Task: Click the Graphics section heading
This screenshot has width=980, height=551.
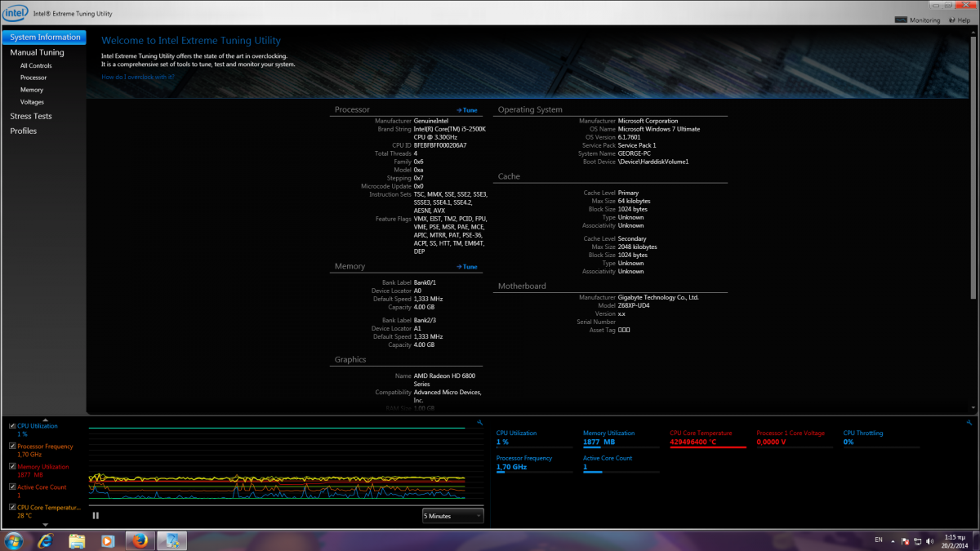Action: (350, 359)
